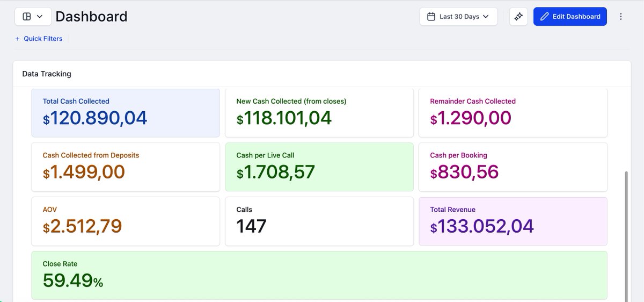Open the three-dot more options menu

tap(621, 17)
